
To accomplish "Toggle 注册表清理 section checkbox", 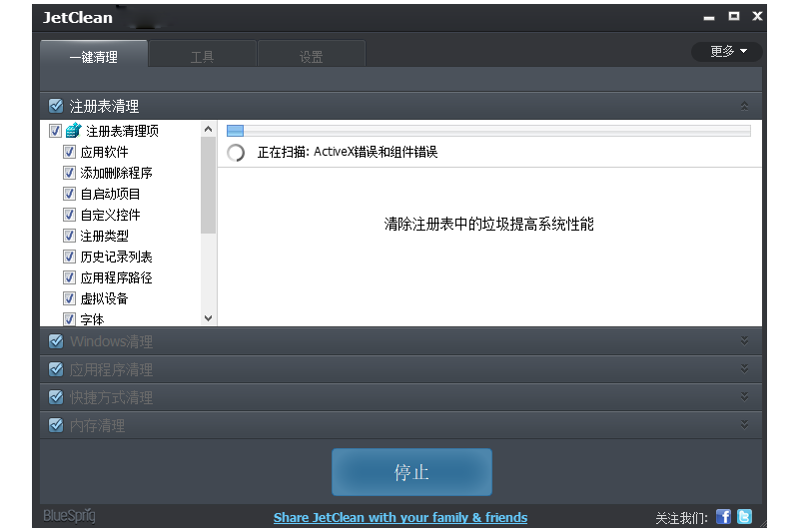I will [x=56, y=106].
